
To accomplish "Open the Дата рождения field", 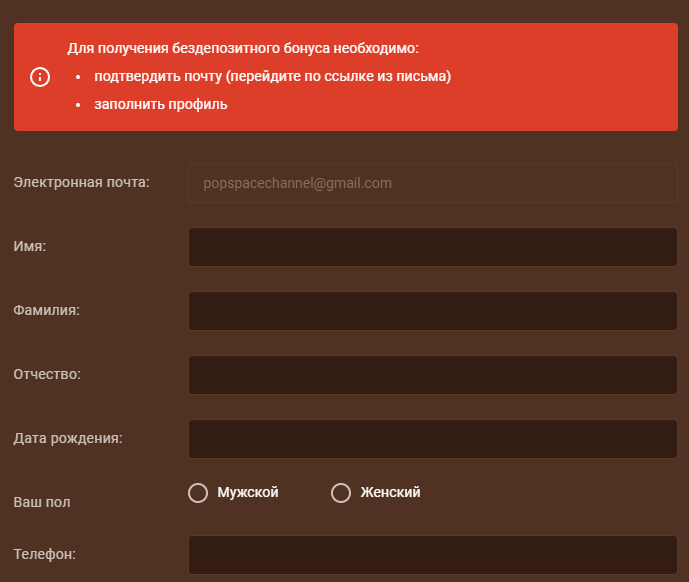I will (432, 439).
